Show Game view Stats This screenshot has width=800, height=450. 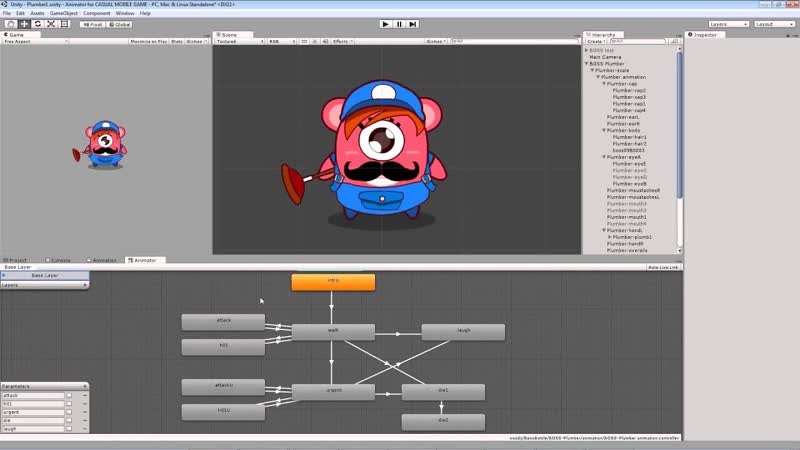click(177, 41)
